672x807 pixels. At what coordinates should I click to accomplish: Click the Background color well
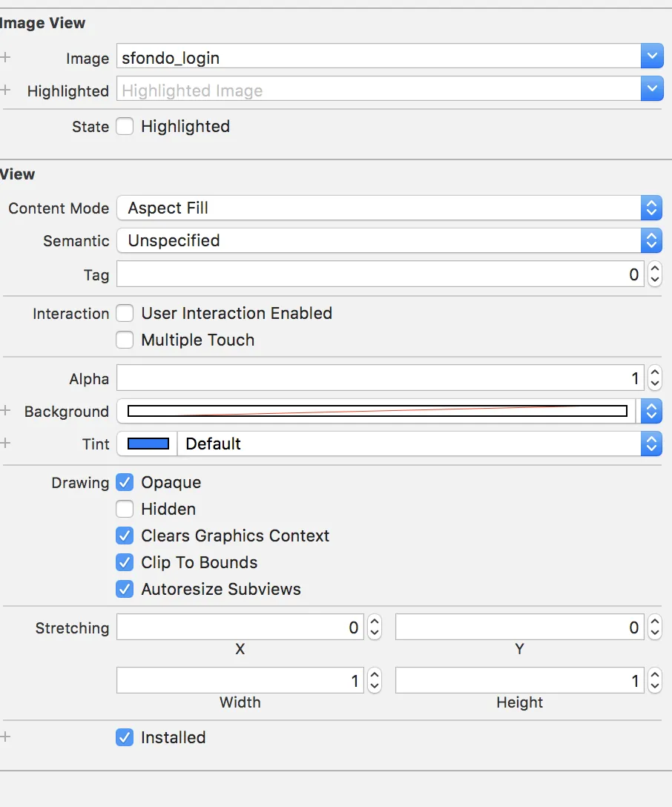click(377, 411)
